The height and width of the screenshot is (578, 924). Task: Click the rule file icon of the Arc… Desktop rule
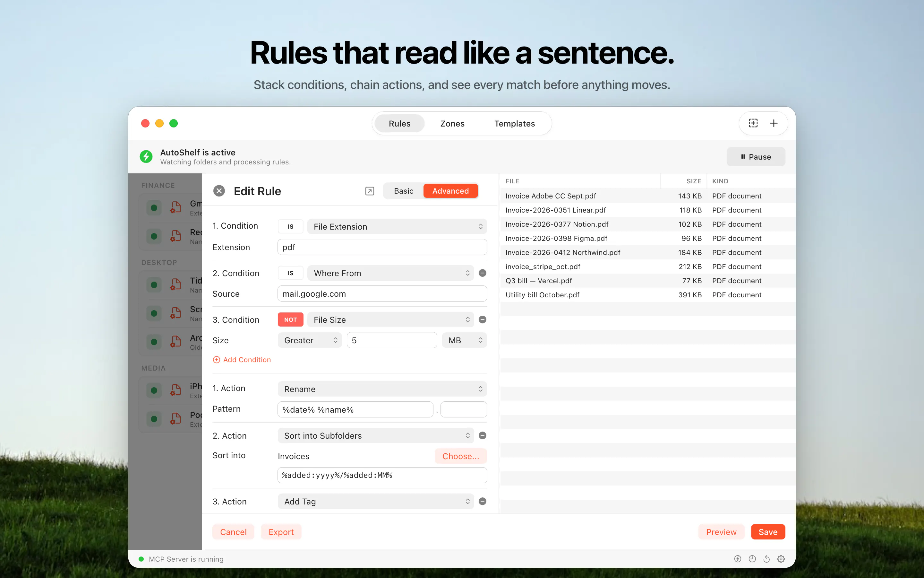175,342
